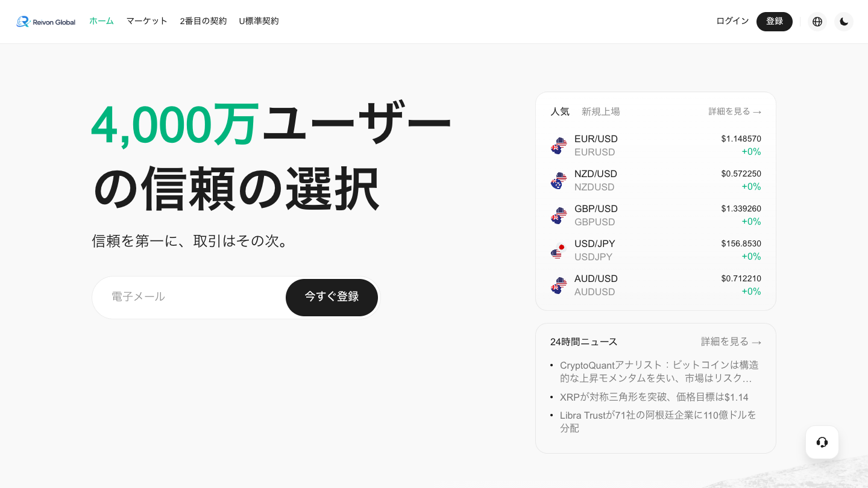
Task: Click the ログイン link
Action: [732, 21]
